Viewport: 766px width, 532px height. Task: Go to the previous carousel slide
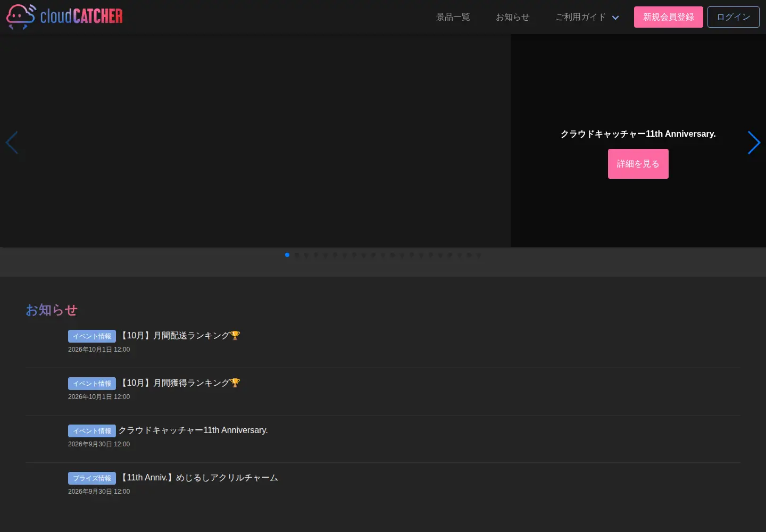coord(12,143)
